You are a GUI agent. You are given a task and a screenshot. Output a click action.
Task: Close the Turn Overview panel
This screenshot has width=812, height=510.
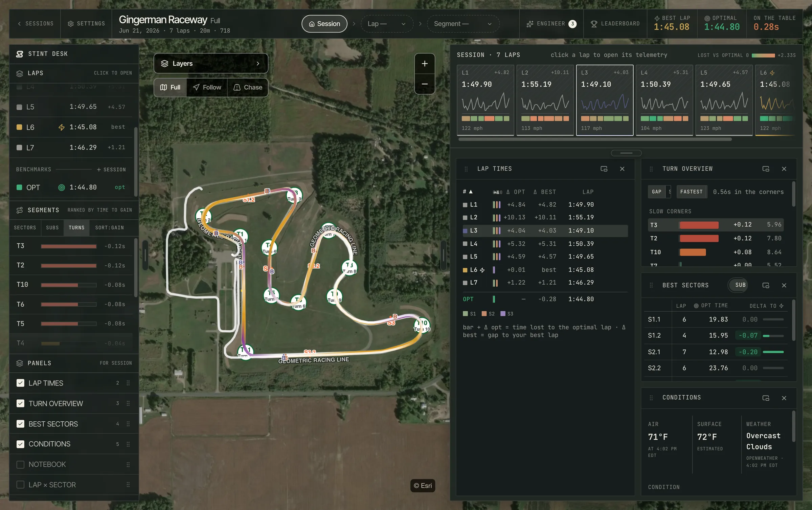784,169
